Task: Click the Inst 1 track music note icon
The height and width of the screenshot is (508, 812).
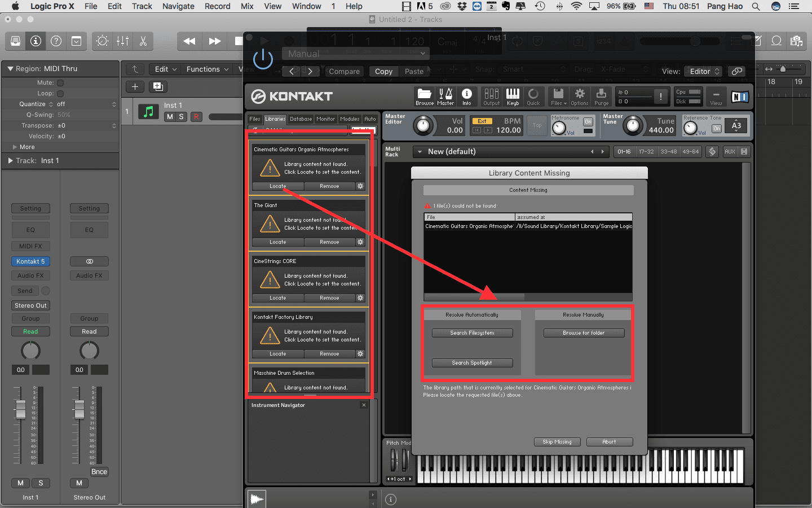Action: (x=148, y=112)
